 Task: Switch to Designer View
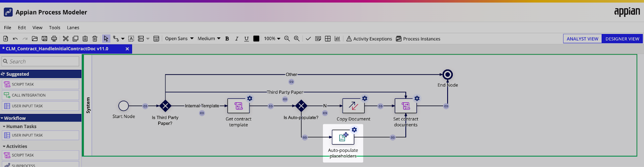pyautogui.click(x=622, y=39)
